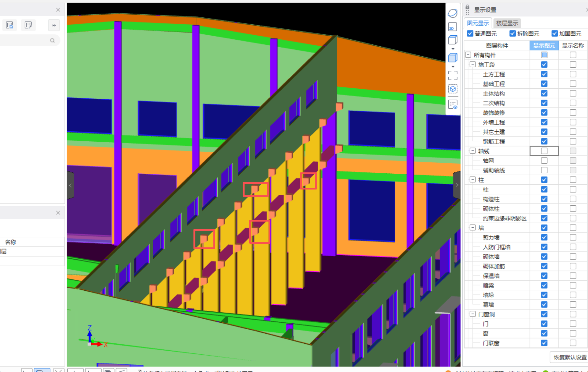This screenshot has height=372, width=588.
Task: Select the 图元显示 tab
Action: click(x=478, y=23)
